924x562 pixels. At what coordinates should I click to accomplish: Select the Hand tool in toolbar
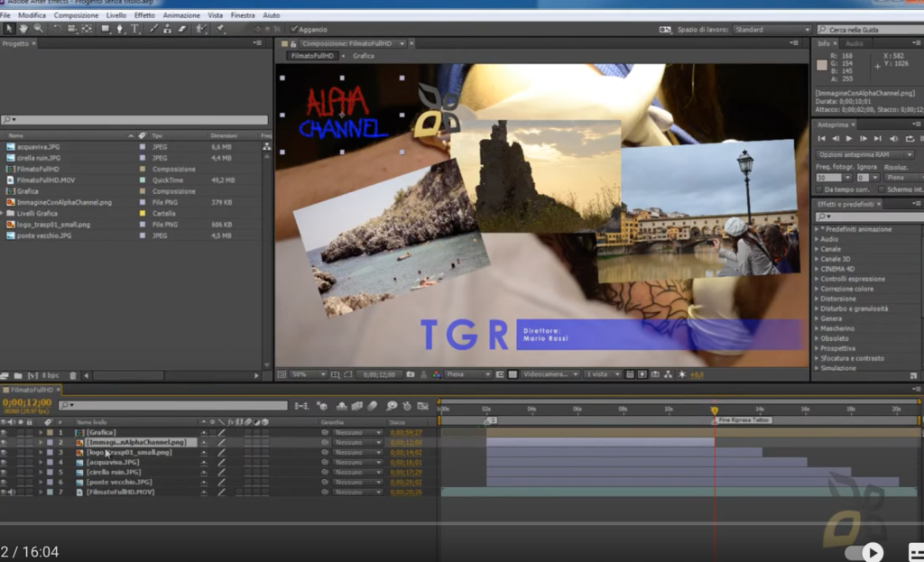pos(23,28)
